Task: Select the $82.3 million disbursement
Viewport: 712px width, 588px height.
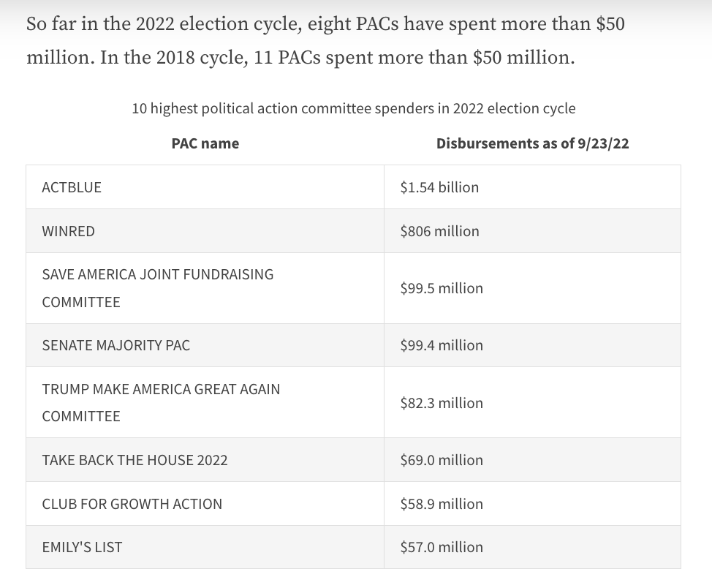Action: point(442,403)
